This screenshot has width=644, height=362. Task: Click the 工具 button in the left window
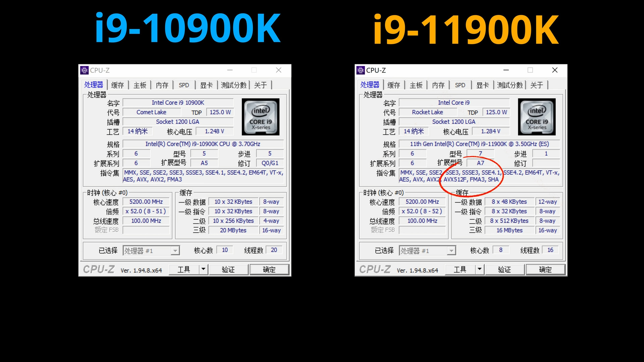184,269
